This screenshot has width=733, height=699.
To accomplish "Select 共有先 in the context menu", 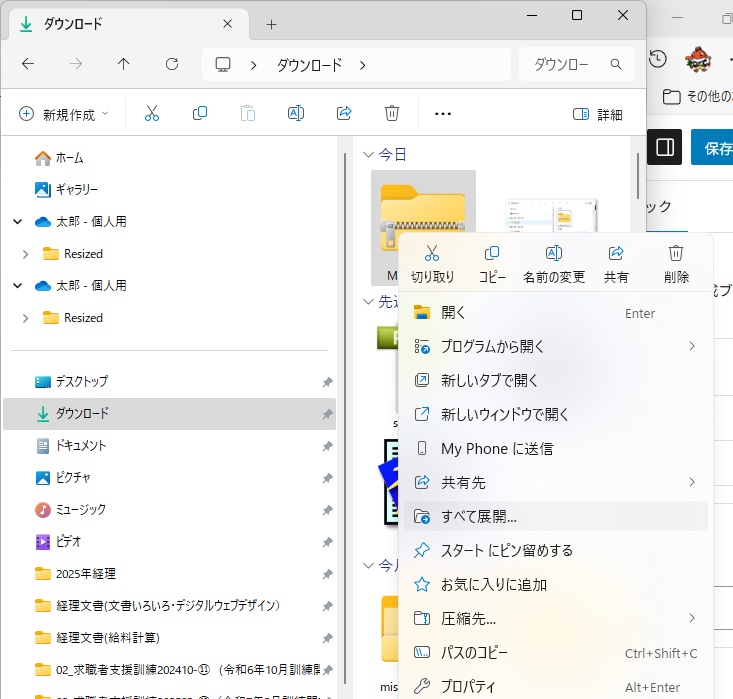I will tap(555, 482).
